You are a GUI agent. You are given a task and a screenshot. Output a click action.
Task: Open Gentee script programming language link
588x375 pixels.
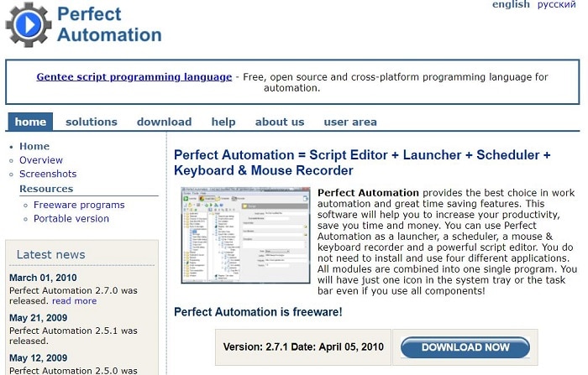point(134,77)
